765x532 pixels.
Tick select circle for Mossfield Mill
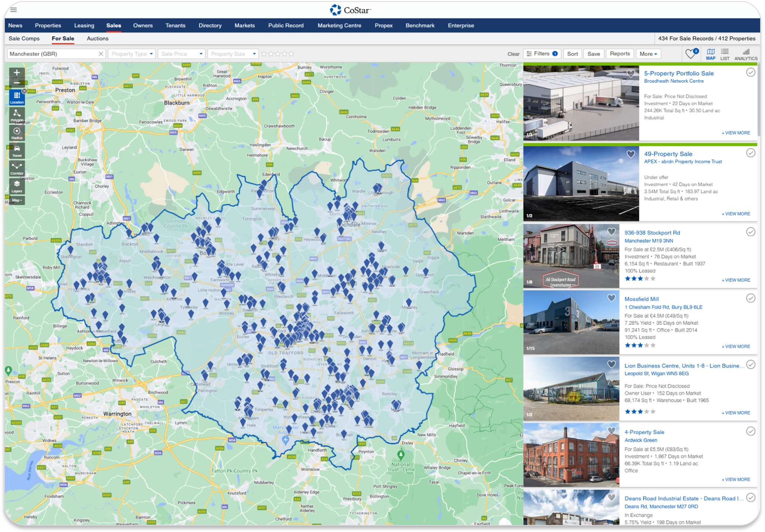pyautogui.click(x=751, y=298)
